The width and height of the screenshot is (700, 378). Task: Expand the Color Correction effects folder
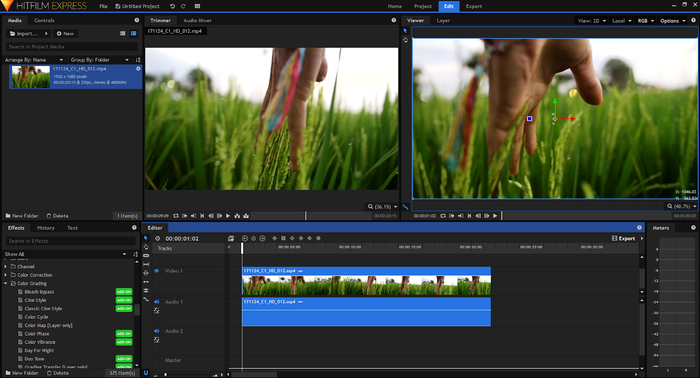(5, 275)
